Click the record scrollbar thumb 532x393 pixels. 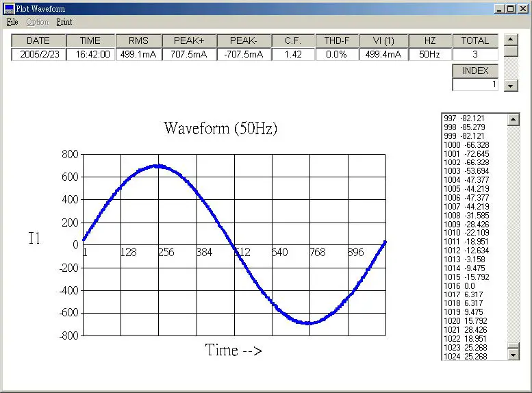coord(511,51)
